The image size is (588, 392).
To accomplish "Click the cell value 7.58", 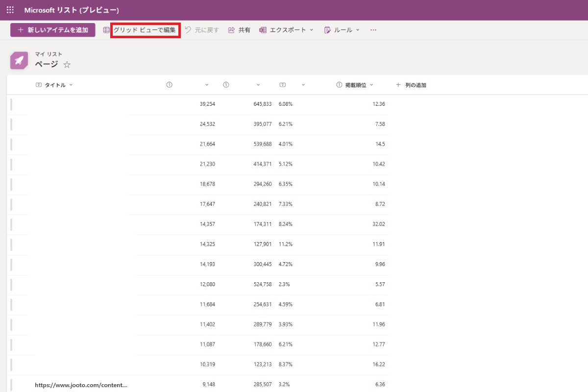I will (x=380, y=124).
